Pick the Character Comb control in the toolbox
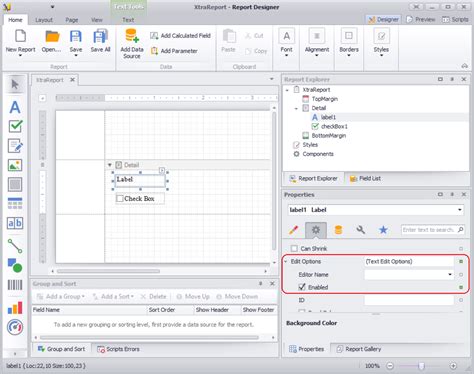This screenshot has width=474, height=374. tap(15, 223)
